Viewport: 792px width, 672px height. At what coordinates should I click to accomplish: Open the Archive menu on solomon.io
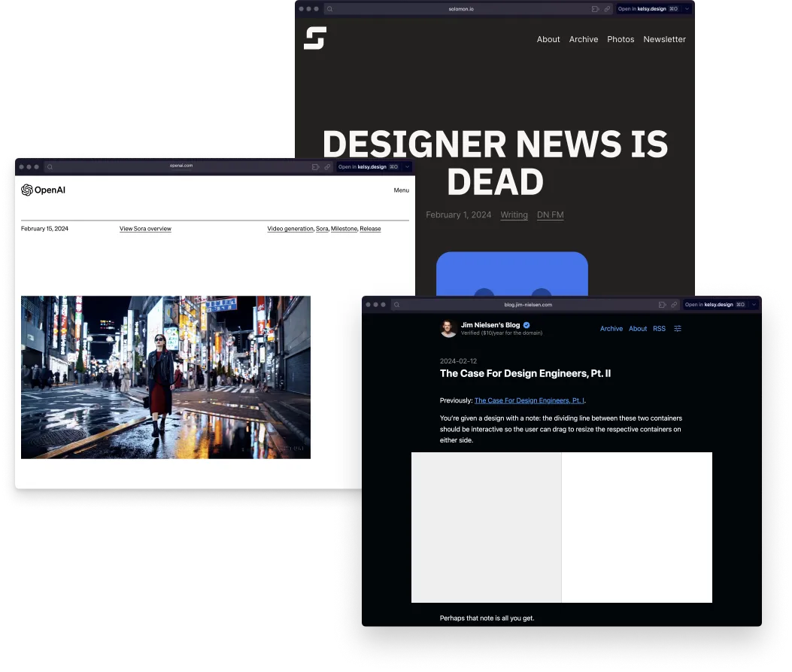[x=584, y=39]
